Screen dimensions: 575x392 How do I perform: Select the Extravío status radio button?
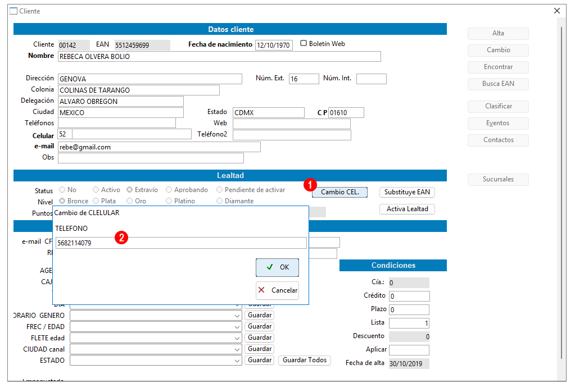tap(129, 190)
